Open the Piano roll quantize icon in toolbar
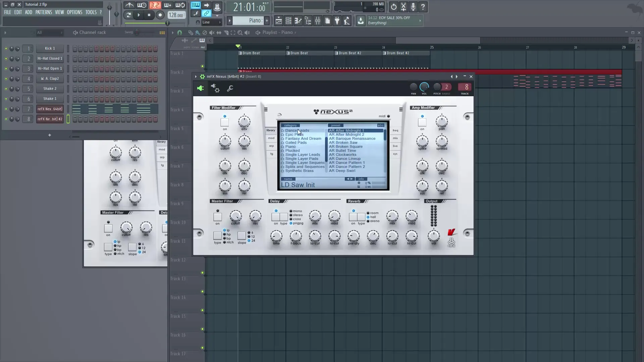Screen dimensions: 644x362 point(298,20)
